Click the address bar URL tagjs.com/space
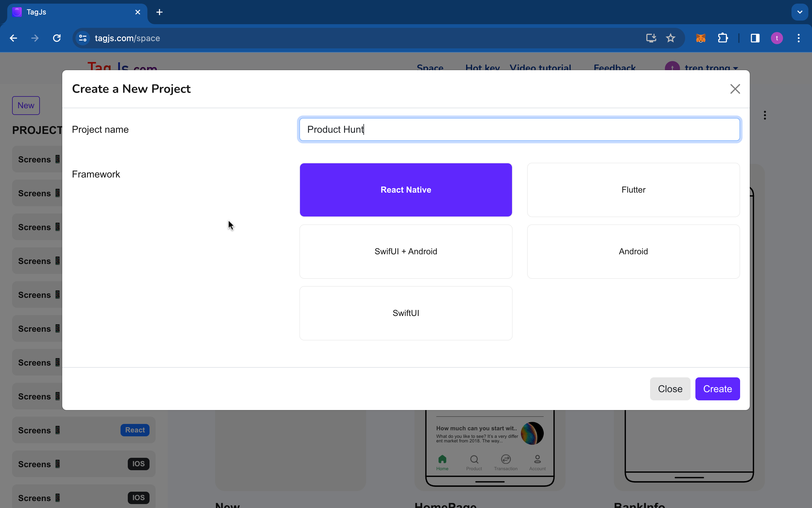This screenshot has height=508, width=812. [x=127, y=38]
